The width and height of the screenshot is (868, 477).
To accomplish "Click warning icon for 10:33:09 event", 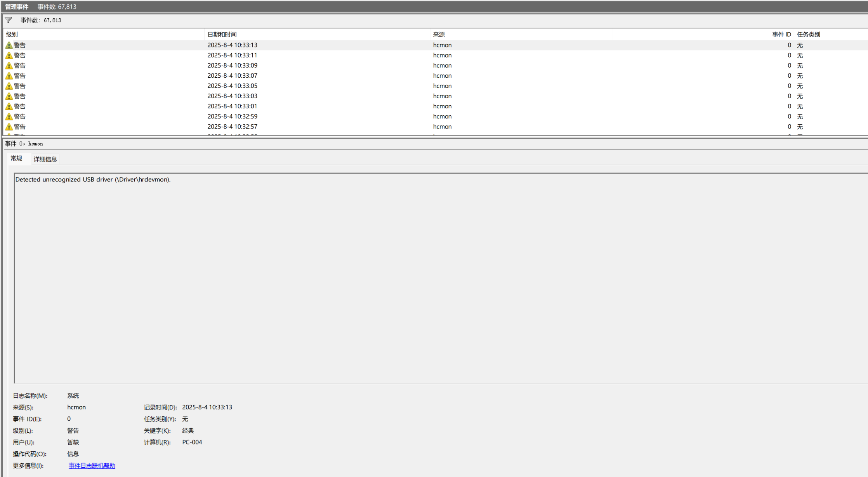I will (x=9, y=66).
